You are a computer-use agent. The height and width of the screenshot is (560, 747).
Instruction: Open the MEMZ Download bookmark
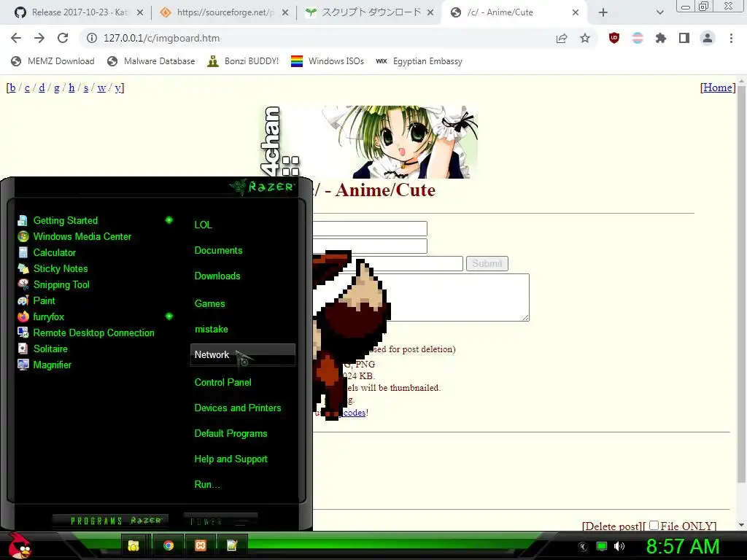coord(53,61)
